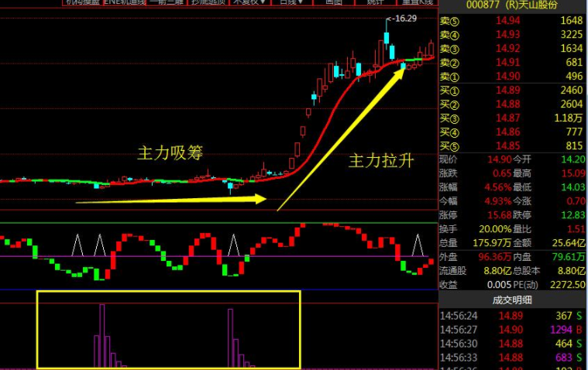Select buy-5 price 14.85 row

point(512,146)
